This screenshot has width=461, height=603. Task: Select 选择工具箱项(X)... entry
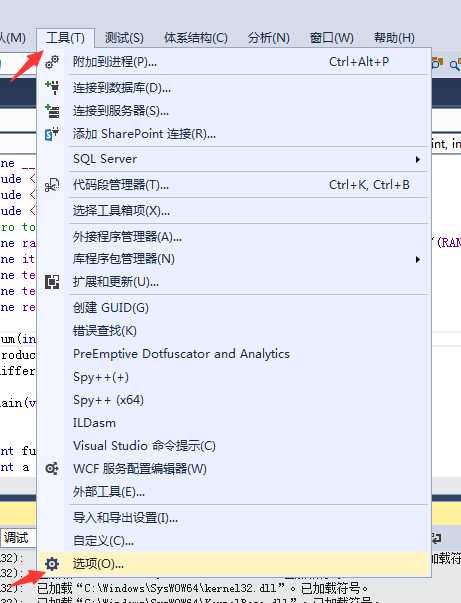[235, 211]
